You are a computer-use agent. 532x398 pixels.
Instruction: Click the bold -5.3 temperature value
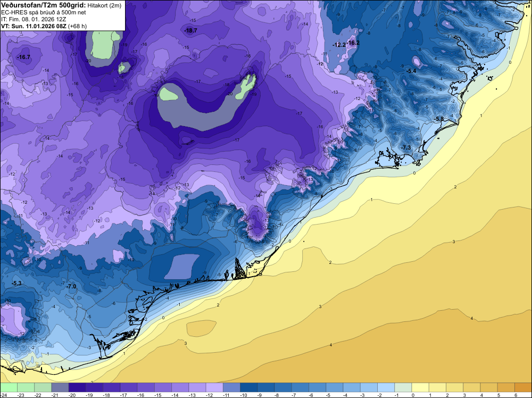click(16, 283)
